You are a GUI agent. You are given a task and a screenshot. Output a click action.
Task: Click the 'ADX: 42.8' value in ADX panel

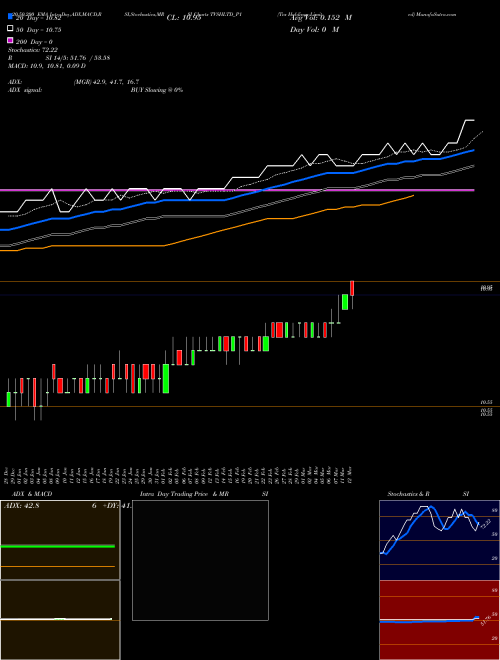[21, 506]
